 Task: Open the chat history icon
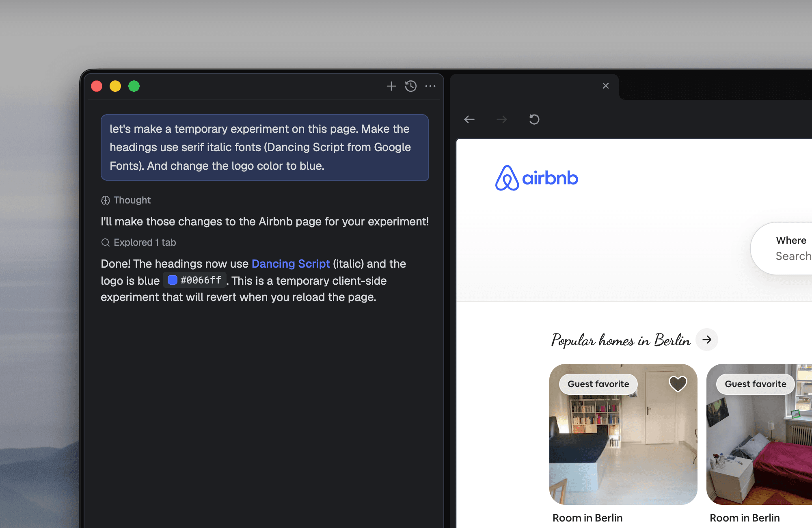click(x=410, y=86)
